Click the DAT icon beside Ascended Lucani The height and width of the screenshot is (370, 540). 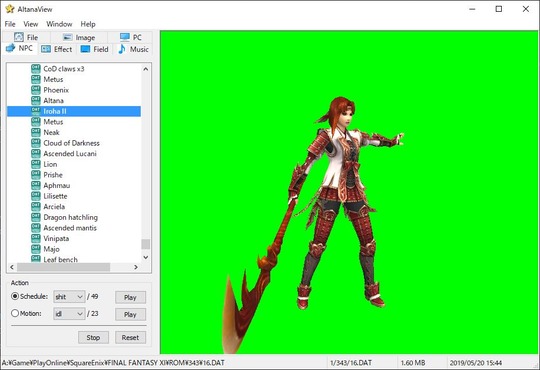36,153
